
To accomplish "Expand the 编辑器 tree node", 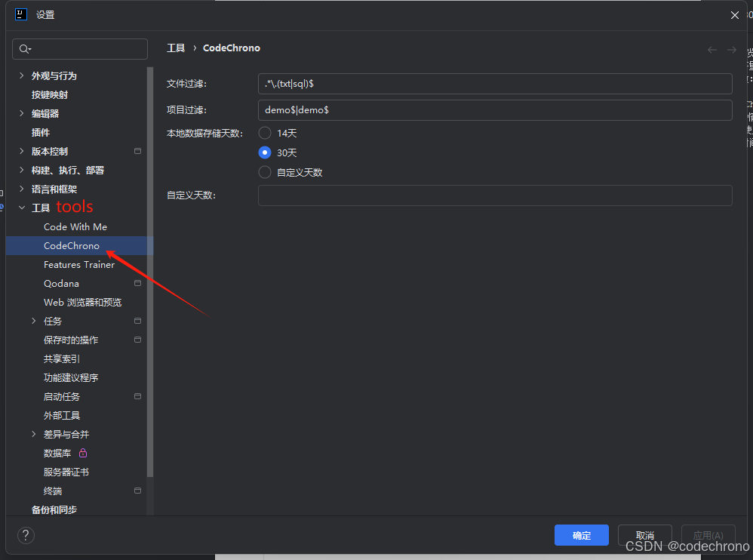I will pos(22,113).
